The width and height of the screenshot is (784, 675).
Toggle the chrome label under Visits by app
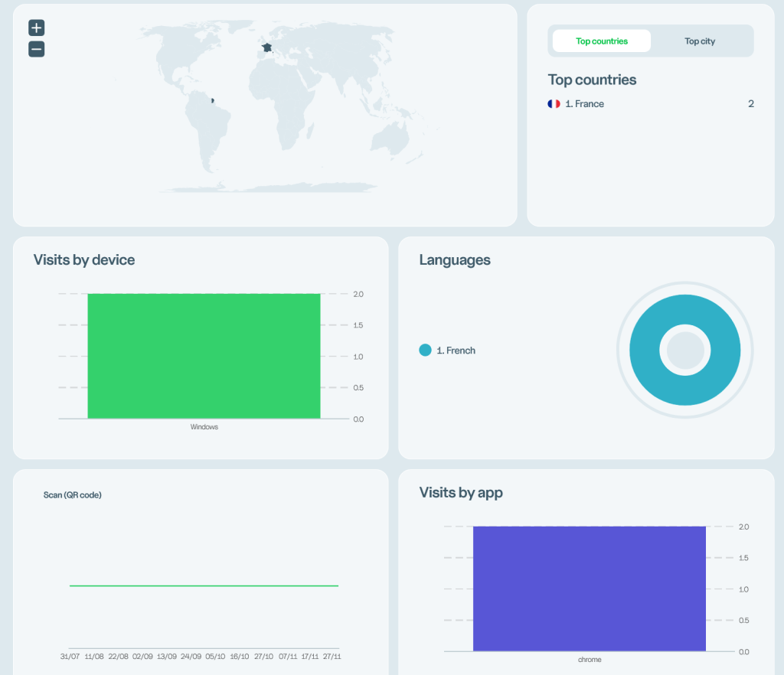click(589, 659)
